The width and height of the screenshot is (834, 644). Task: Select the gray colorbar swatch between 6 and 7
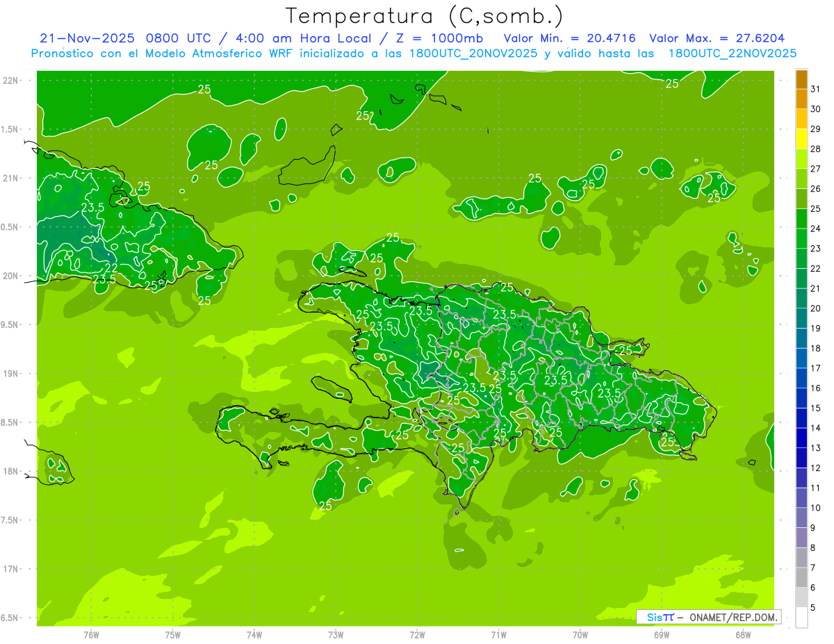(801, 578)
